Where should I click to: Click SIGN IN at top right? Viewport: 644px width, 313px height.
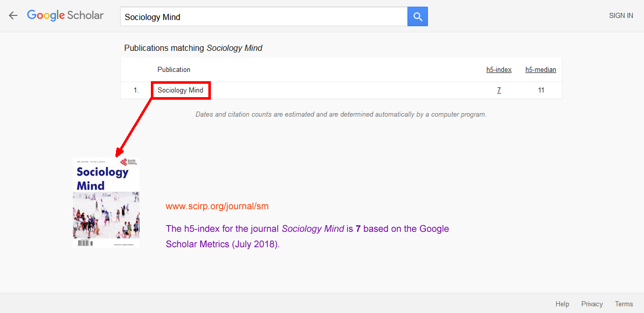tap(620, 15)
